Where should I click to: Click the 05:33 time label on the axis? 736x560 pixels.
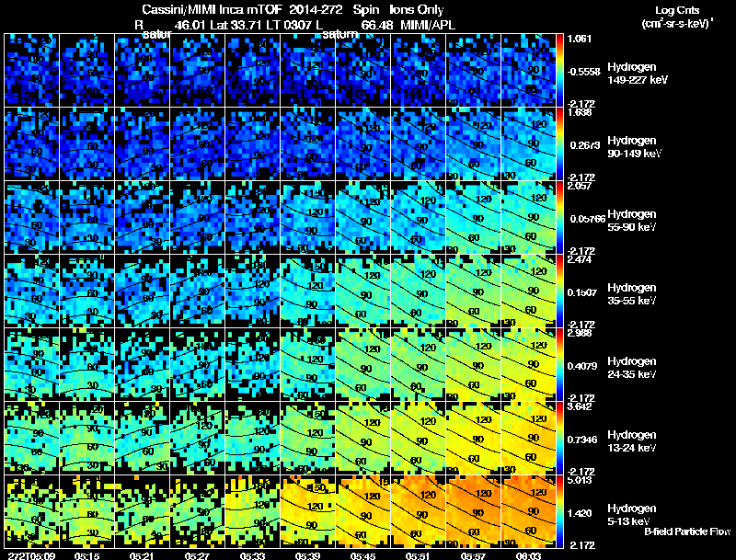(252, 555)
